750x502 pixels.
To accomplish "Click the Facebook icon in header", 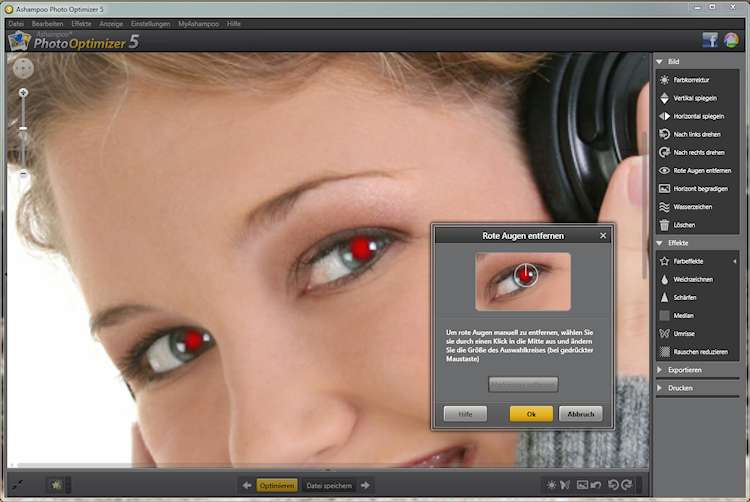I will pyautogui.click(x=710, y=40).
